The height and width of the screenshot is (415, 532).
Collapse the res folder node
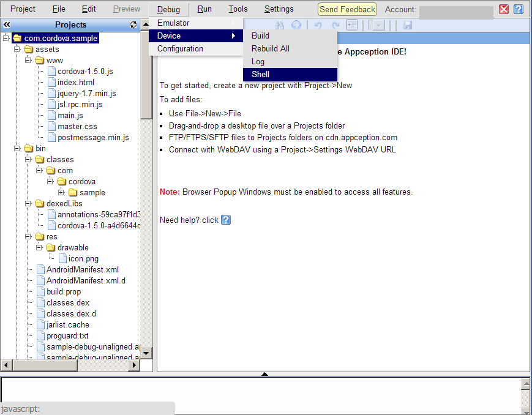pyautogui.click(x=28, y=236)
